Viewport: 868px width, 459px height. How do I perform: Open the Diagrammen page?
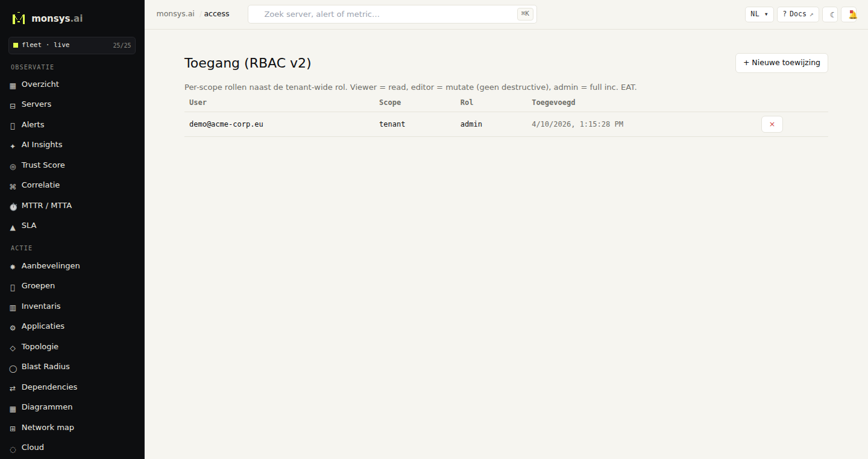pos(72,407)
